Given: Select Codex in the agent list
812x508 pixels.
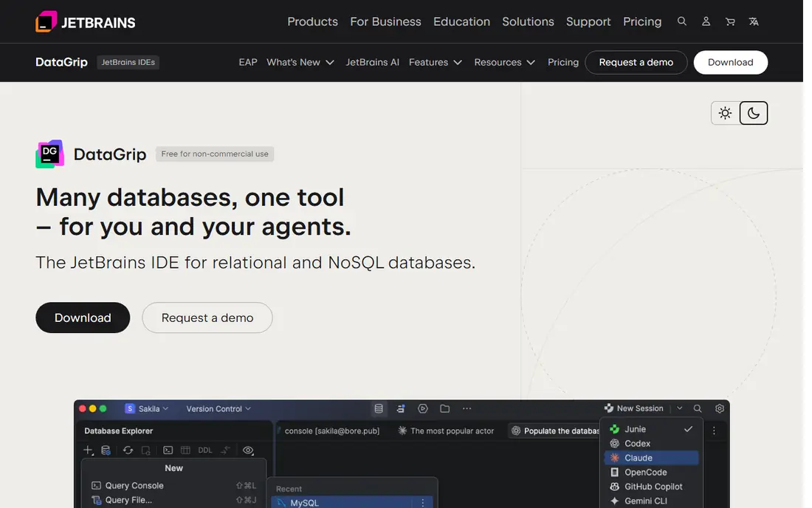Looking at the screenshot, I should coord(652,444).
